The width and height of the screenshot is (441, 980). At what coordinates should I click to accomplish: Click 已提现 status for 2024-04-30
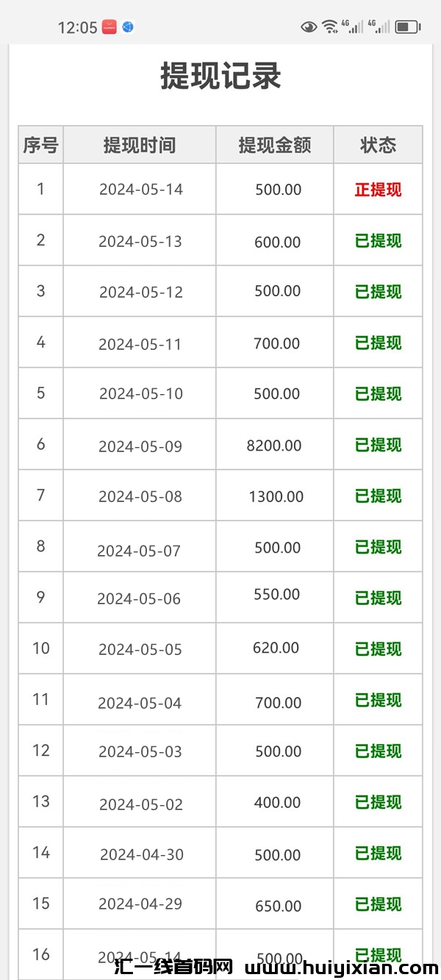click(378, 853)
